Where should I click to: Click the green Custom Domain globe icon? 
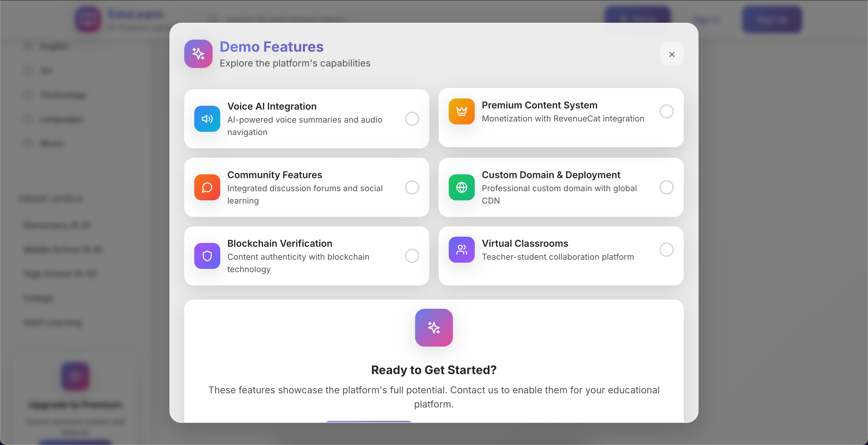[x=461, y=187]
